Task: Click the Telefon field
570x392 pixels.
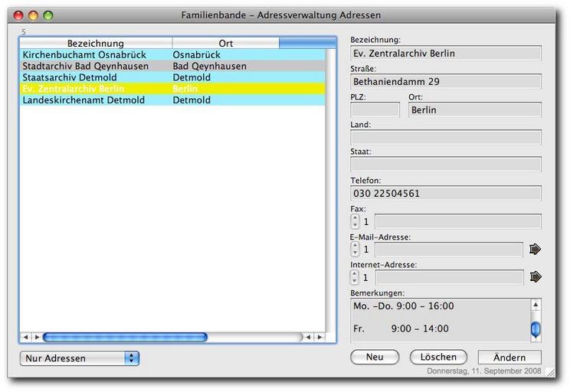Action: click(446, 193)
